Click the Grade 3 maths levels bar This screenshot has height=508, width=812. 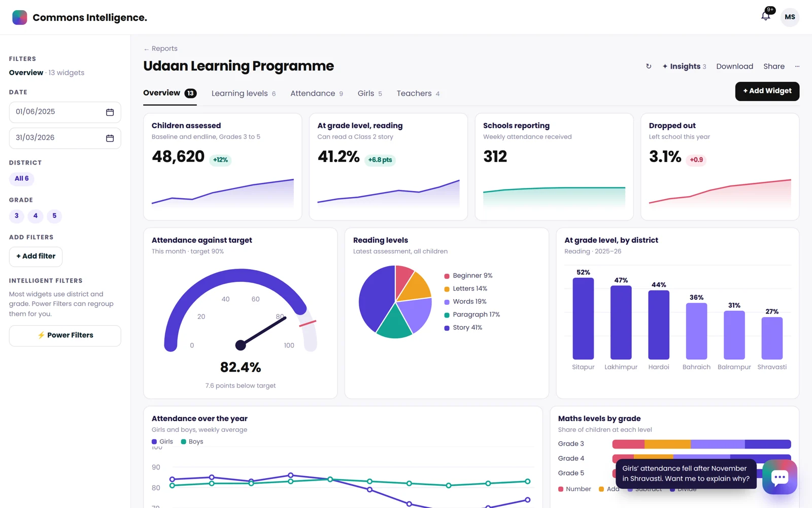(701, 444)
